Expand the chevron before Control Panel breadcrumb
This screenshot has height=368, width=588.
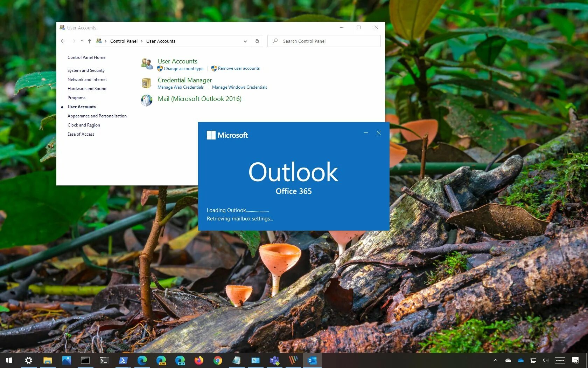coord(106,41)
